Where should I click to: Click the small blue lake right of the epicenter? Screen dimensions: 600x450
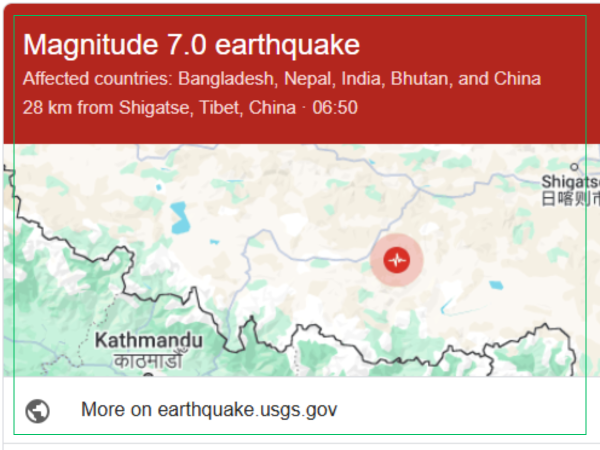click(x=497, y=285)
